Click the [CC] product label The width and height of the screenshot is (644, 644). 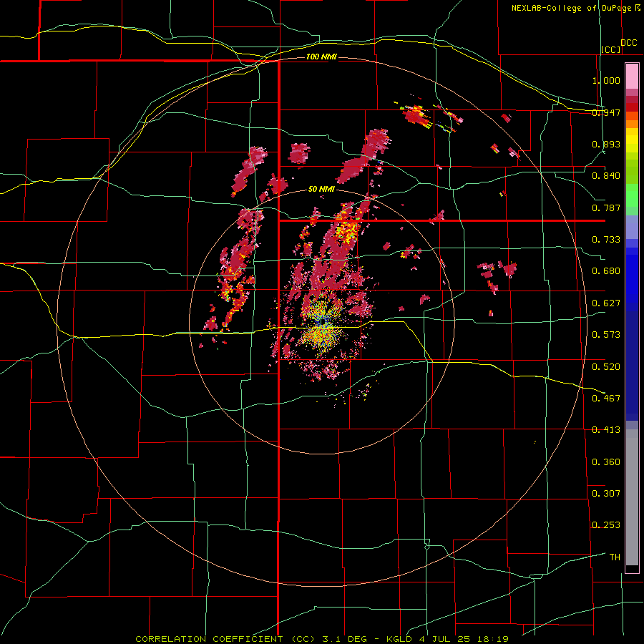(611, 49)
